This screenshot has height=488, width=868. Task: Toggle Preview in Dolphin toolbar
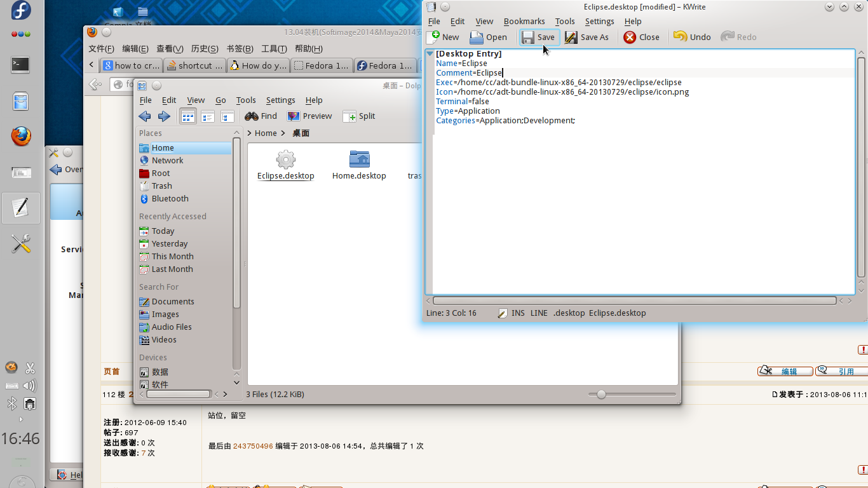pos(309,116)
